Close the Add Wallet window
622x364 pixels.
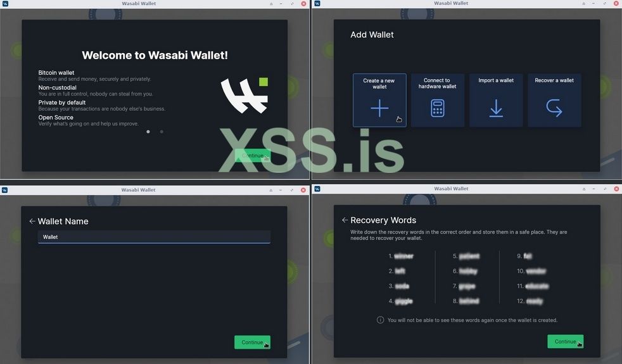coord(616,3)
